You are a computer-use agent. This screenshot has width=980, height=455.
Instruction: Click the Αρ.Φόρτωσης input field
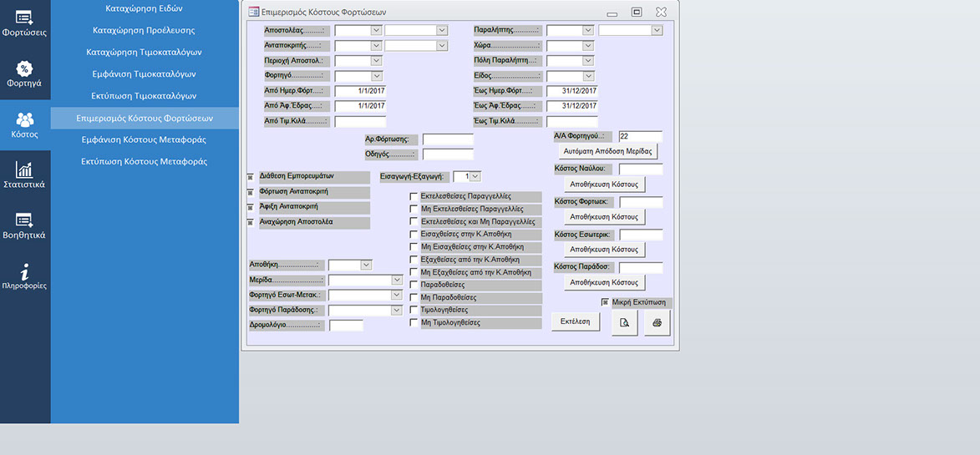click(448, 139)
